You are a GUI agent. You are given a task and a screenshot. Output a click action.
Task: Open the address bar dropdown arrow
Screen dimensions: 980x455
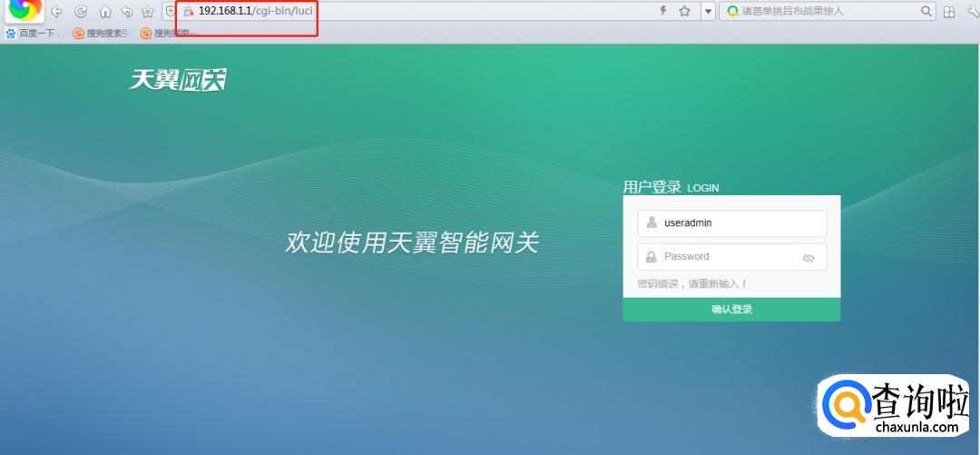[x=708, y=11]
